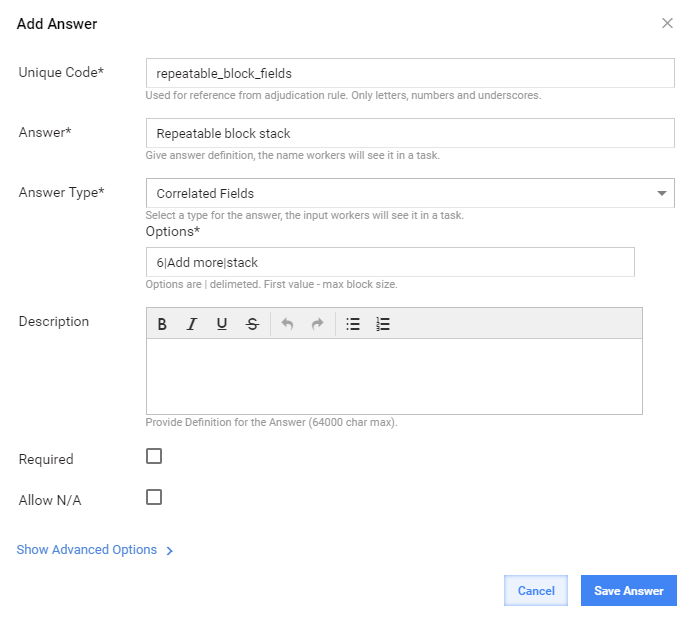Click the Answer Type dropdown arrow

point(662,193)
